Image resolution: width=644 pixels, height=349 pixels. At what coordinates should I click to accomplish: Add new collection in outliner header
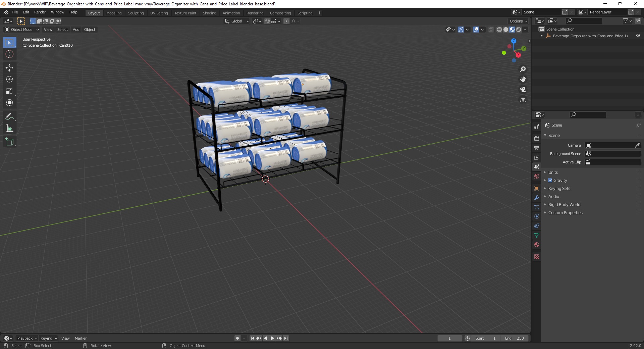coord(638,21)
